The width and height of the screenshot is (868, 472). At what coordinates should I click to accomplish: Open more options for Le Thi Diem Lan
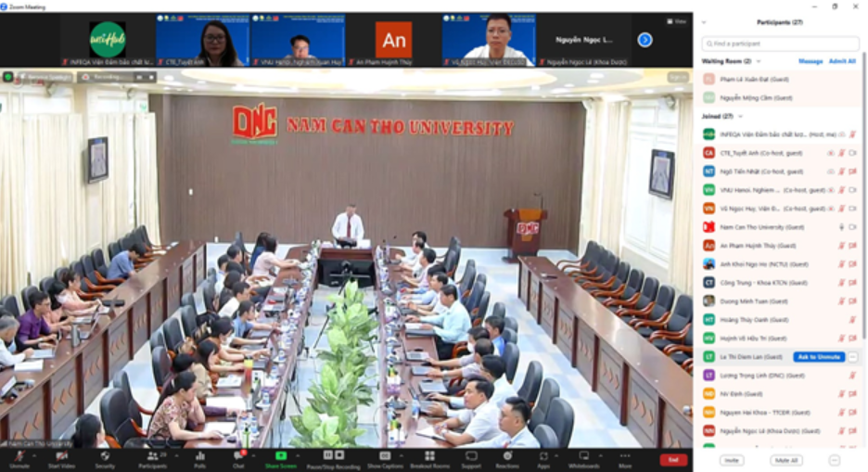tap(852, 357)
